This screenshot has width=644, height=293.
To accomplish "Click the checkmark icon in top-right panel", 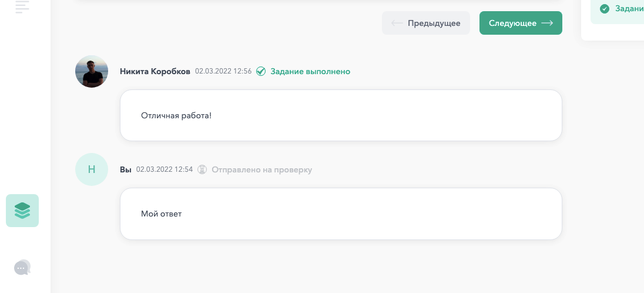I will click(604, 9).
